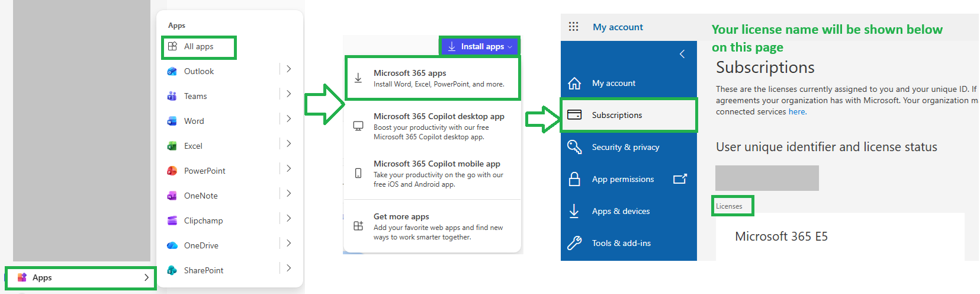The height and width of the screenshot is (294, 980).
Task: Click All apps entry
Action: click(199, 46)
